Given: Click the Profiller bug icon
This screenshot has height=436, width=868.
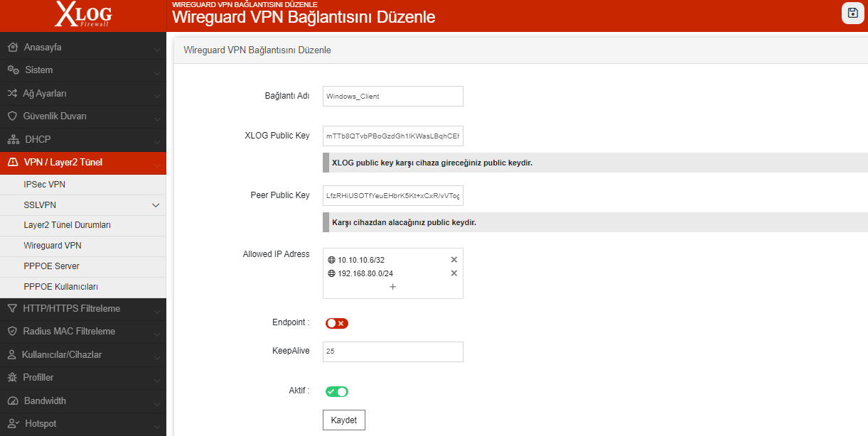Looking at the screenshot, I should click(12, 377).
